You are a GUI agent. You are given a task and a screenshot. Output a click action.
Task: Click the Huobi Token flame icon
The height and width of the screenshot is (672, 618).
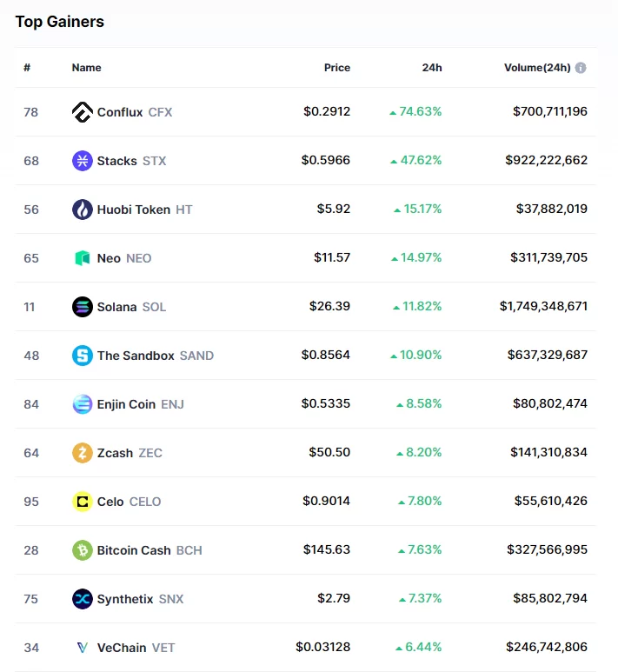pyautogui.click(x=83, y=210)
